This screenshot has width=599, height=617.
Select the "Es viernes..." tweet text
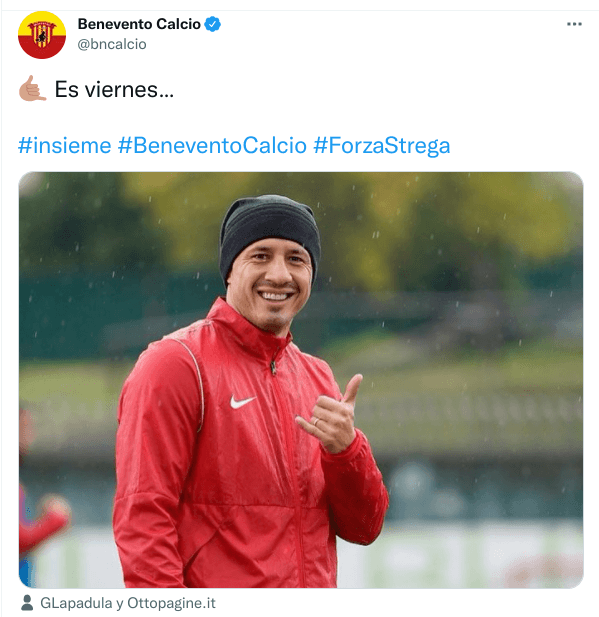click(x=114, y=89)
